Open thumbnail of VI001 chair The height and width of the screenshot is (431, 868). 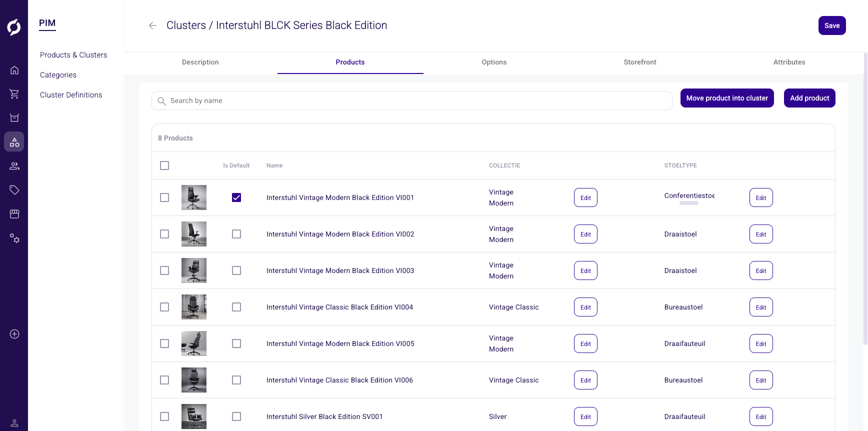coord(194,197)
